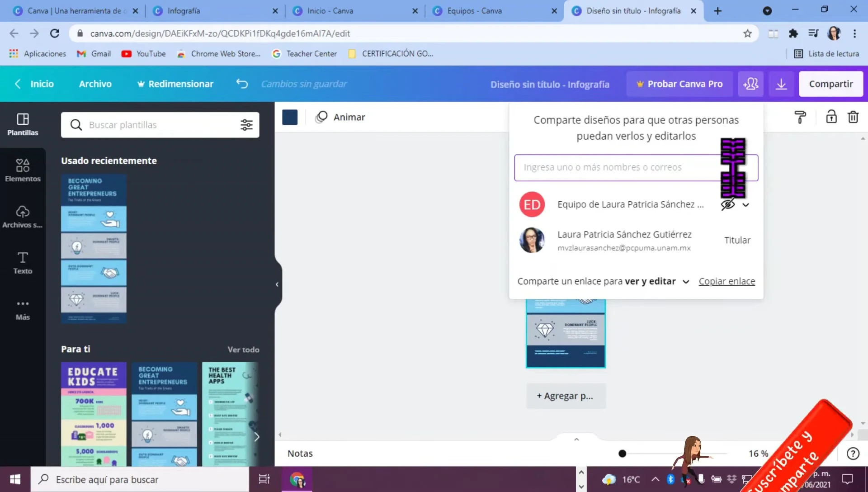Screen dimensions: 868x492
Task: Click the template search filter icon
Action: coord(246,125)
